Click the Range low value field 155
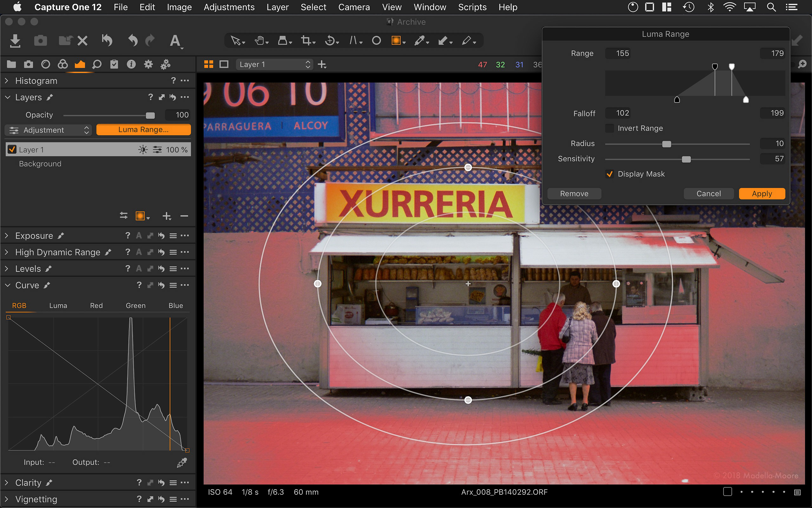The height and width of the screenshot is (508, 812). [x=618, y=53]
